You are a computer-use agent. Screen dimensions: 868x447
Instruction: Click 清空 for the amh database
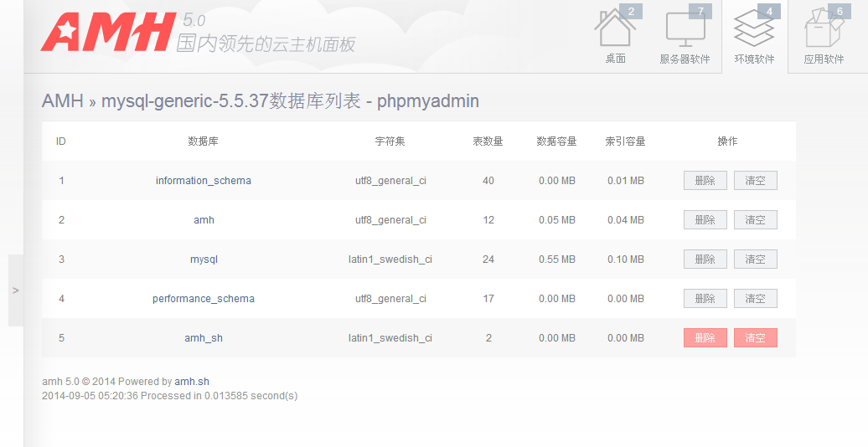coord(756,220)
